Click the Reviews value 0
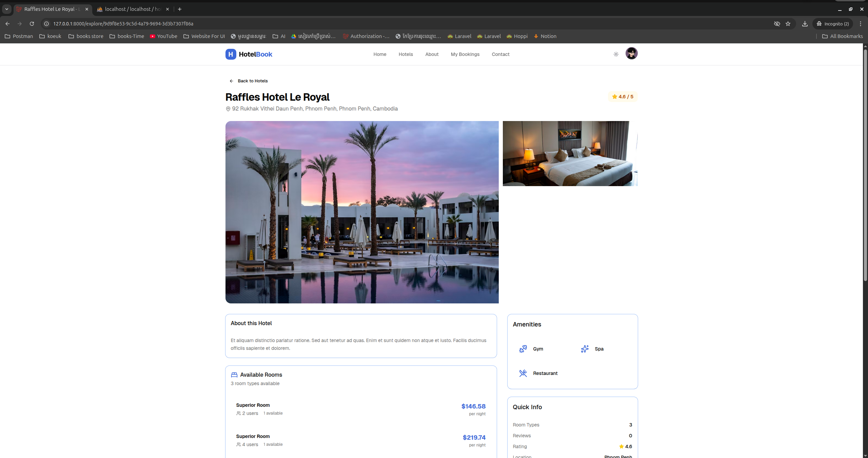This screenshot has height=458, width=868. [x=630, y=436]
